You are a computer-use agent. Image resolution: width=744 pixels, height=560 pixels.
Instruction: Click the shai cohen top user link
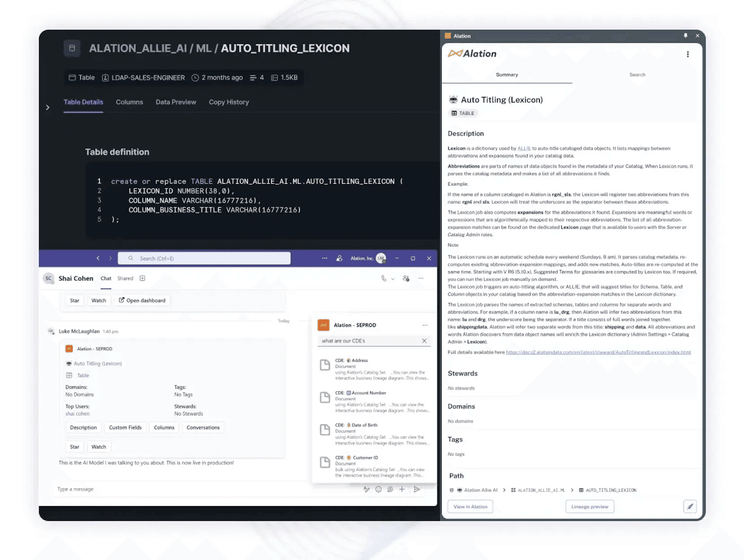tap(78, 414)
